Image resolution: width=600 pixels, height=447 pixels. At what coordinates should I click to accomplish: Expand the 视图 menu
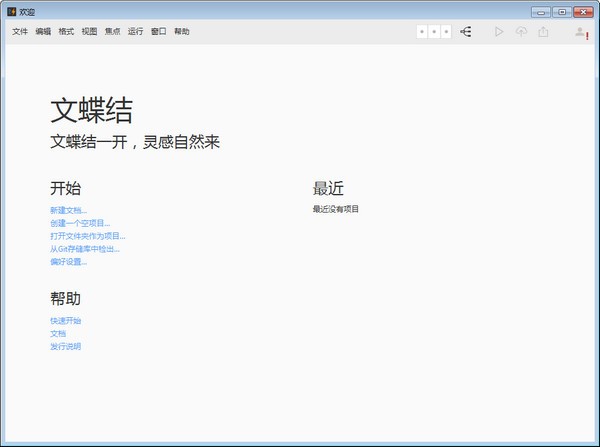tap(89, 31)
